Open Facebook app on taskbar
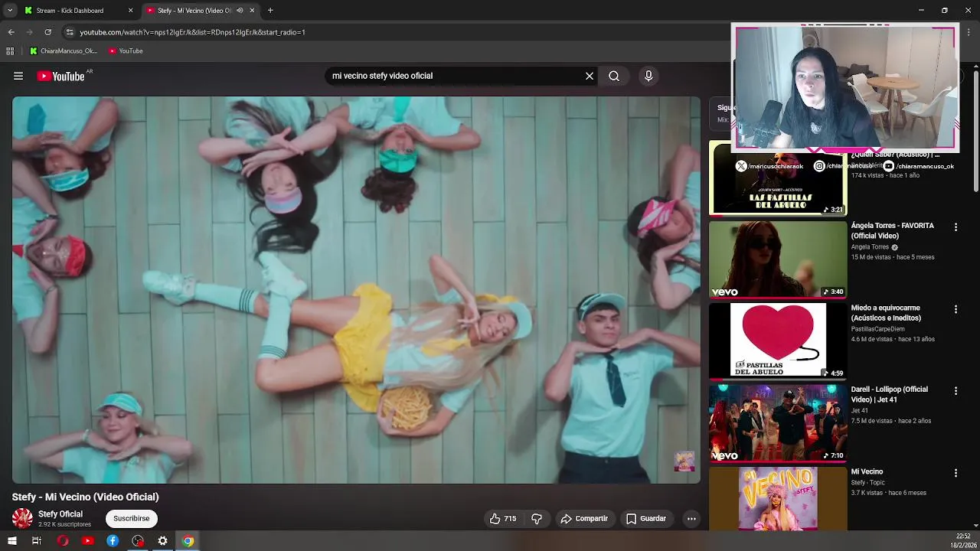The image size is (980, 551). [x=113, y=541]
